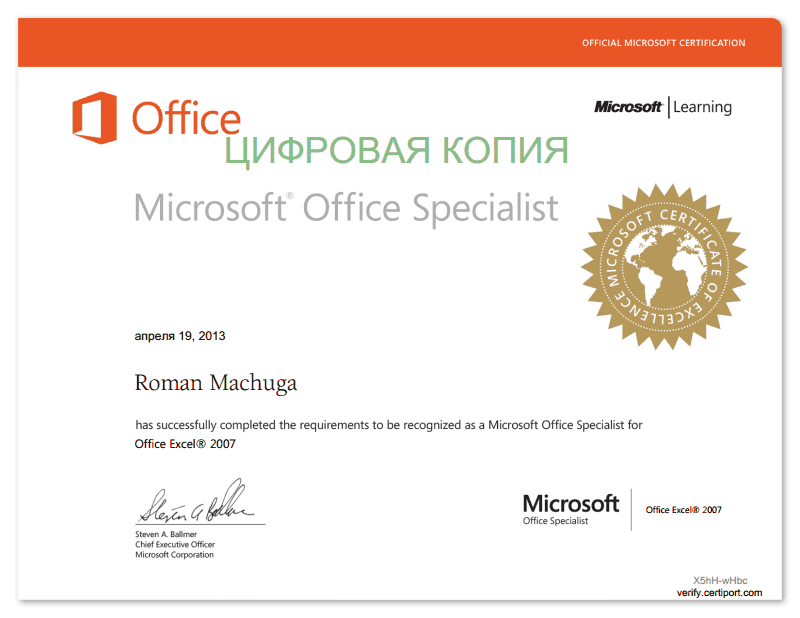Click the name Roman Machuga
The image size is (800, 618).
pos(215,383)
